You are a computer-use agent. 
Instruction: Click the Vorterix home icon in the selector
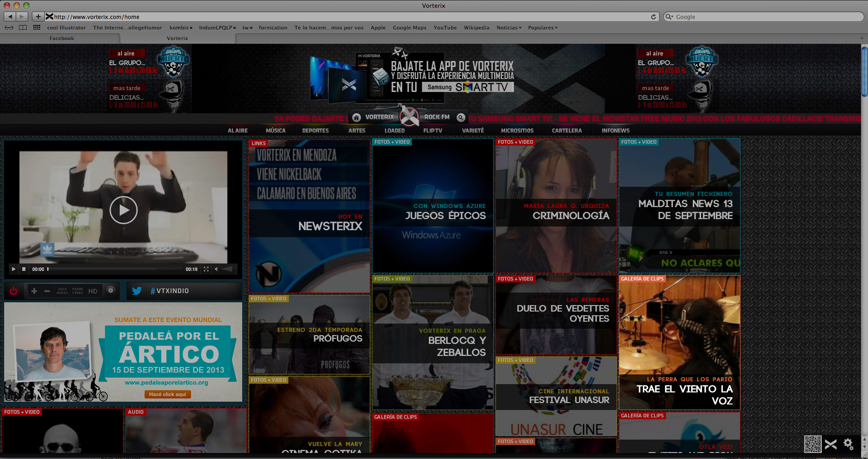coord(356,117)
